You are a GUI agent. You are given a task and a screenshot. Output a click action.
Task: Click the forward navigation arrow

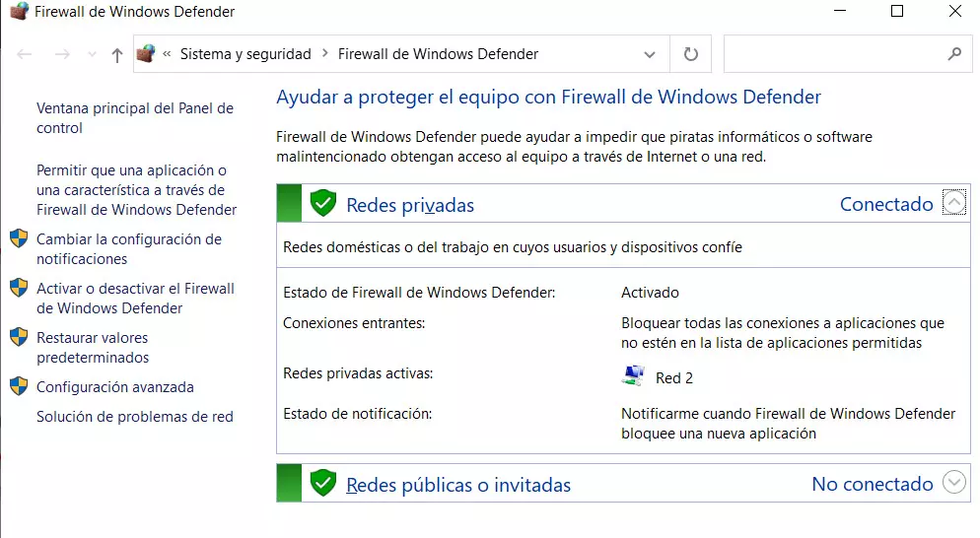pos(61,55)
